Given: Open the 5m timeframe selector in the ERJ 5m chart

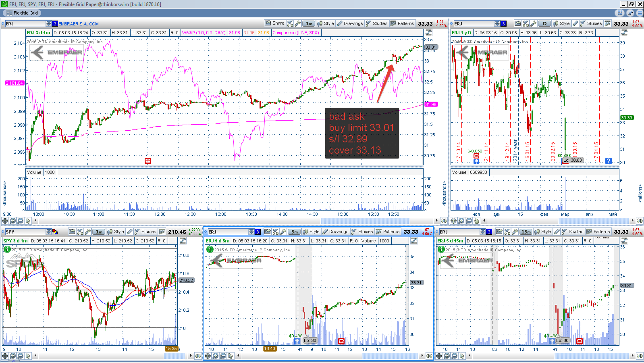Looking at the screenshot, I should (x=294, y=232).
